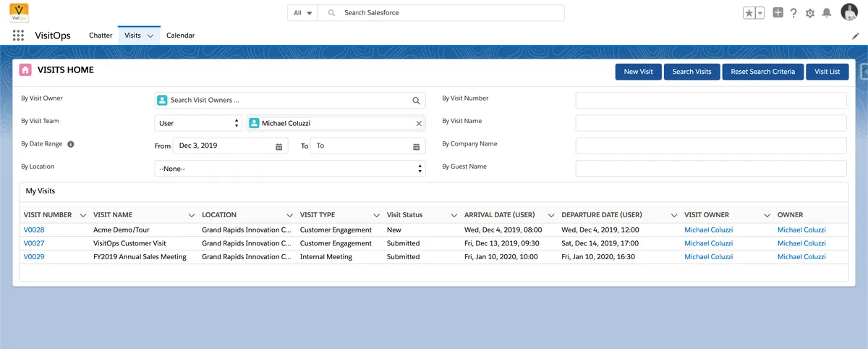Open the From date calendar icon
868x349 pixels.
279,146
